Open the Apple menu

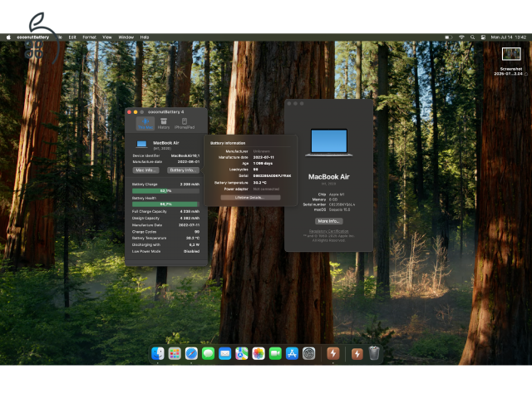(x=8, y=37)
